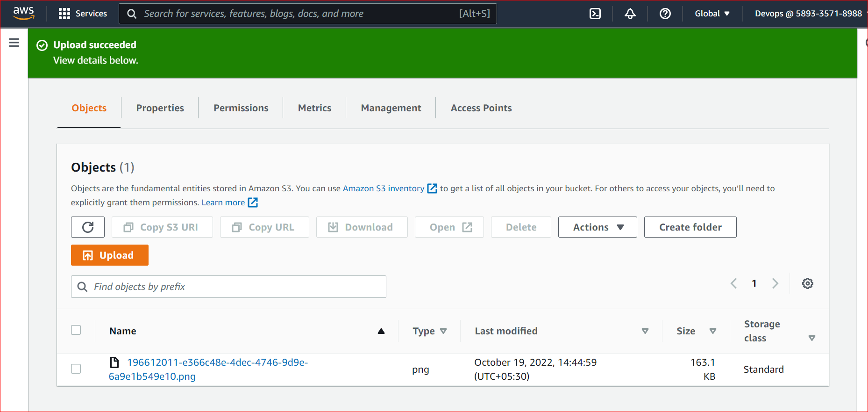Click the Copy S3 URI button

click(x=162, y=227)
